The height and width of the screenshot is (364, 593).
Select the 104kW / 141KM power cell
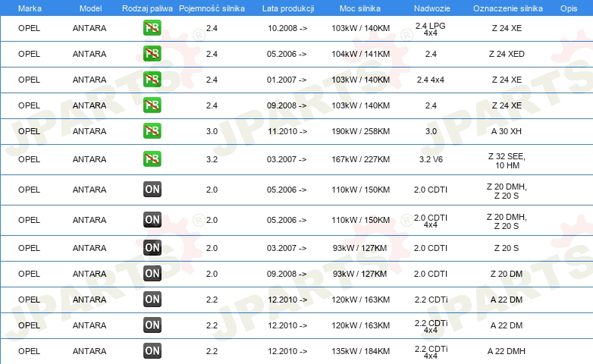click(x=360, y=54)
